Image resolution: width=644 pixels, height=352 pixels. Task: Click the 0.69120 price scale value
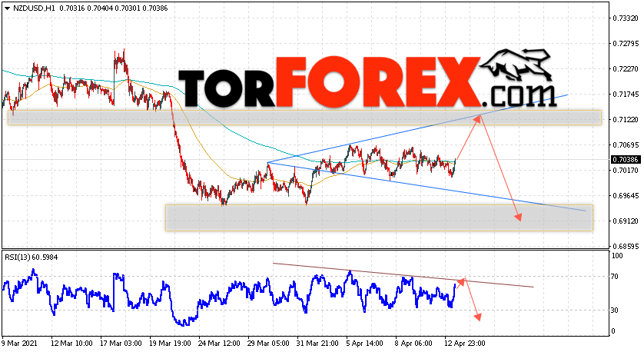[626, 221]
